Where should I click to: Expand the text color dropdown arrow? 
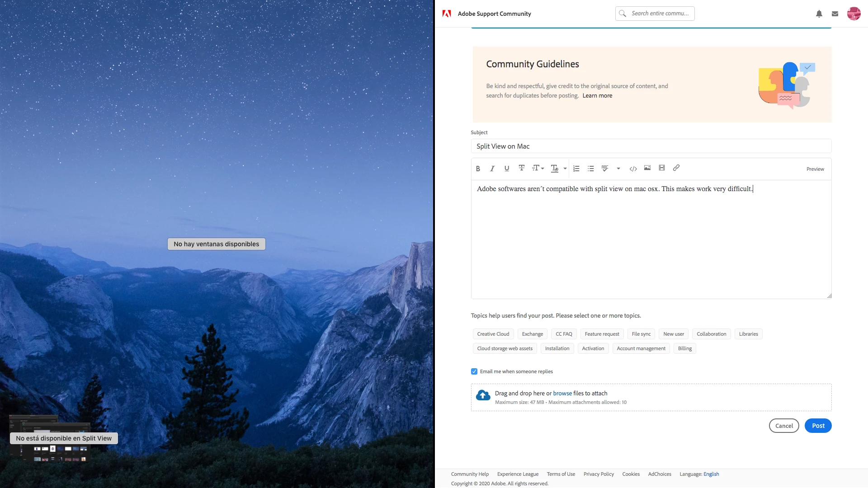coord(565,169)
